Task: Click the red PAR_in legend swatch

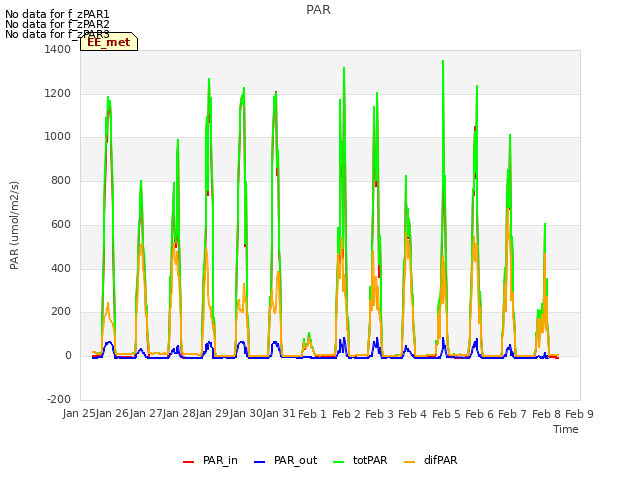Action: point(188,462)
